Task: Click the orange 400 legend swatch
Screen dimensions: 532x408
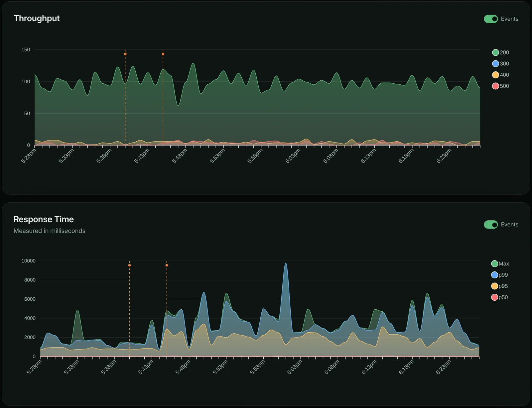Action: (495, 75)
